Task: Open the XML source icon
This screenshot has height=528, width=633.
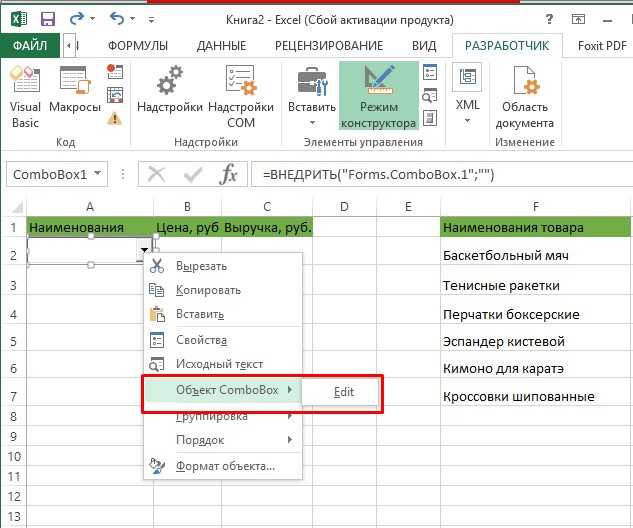Action: (467, 79)
